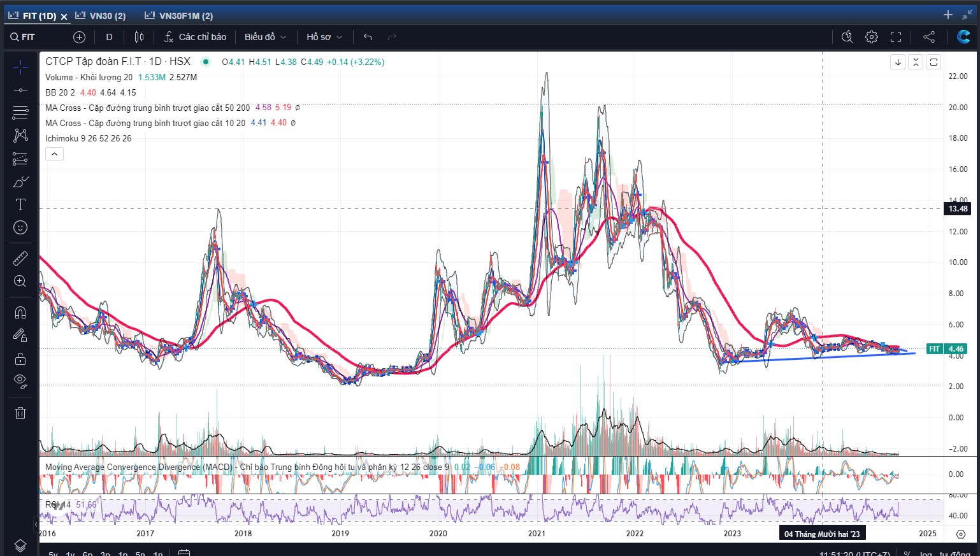The width and height of the screenshot is (980, 556).
Task: Click the move pane down arrow
Action: pos(898,62)
